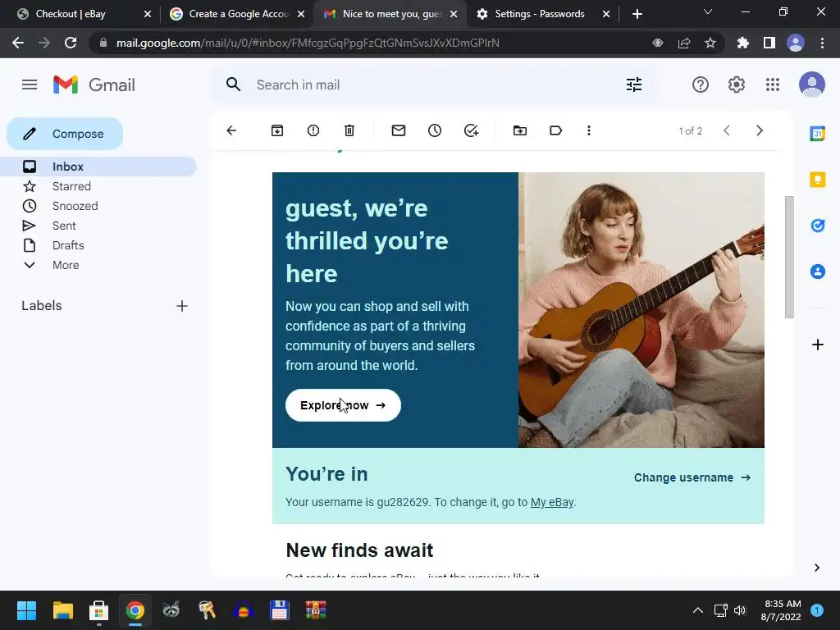
Task: Mark email as unread
Action: click(x=399, y=130)
